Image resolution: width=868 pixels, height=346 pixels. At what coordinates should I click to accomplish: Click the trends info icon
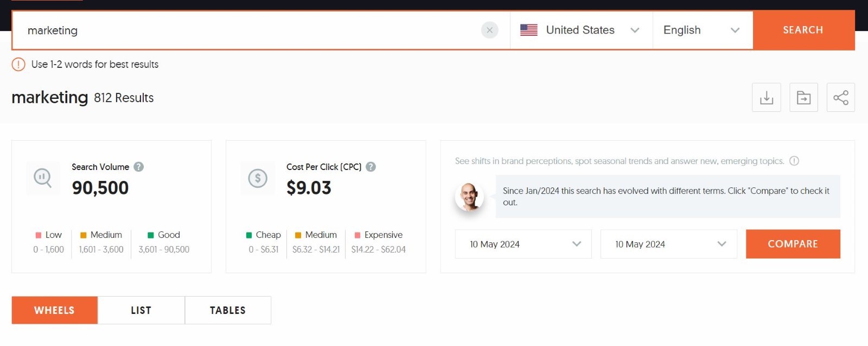(x=794, y=161)
